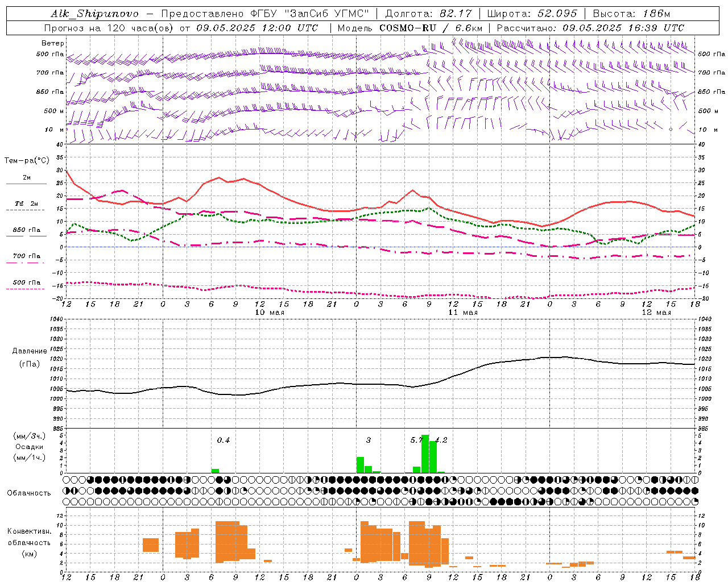728x582 pixels.
Task: Click 'Прогноз на 120 часа(ов)' forecast text
Action: click(x=109, y=28)
